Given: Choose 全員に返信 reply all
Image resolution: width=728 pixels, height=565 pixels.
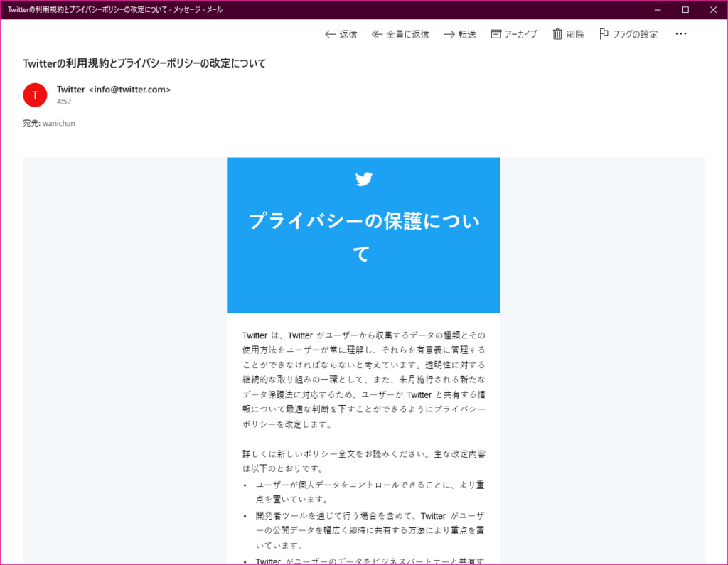Looking at the screenshot, I should 400,34.
